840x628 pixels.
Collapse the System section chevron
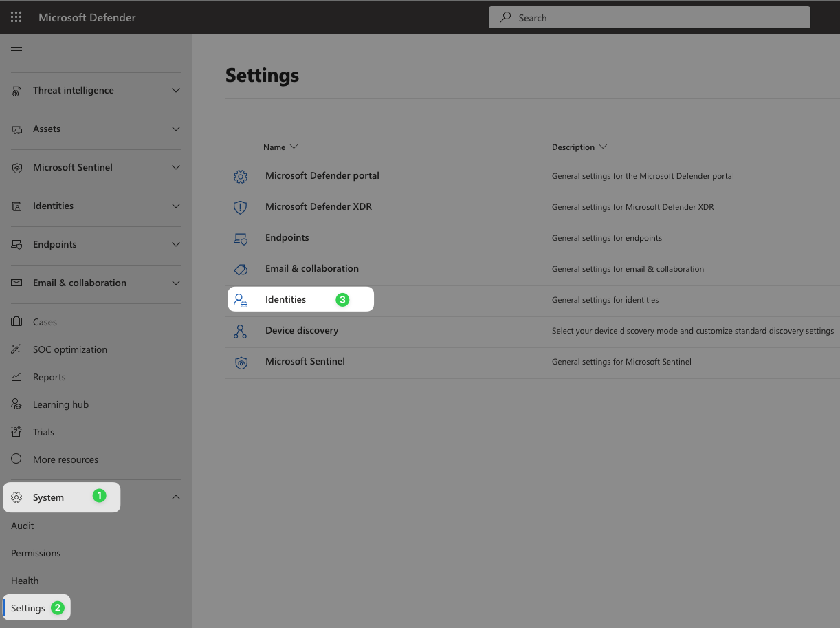point(176,497)
